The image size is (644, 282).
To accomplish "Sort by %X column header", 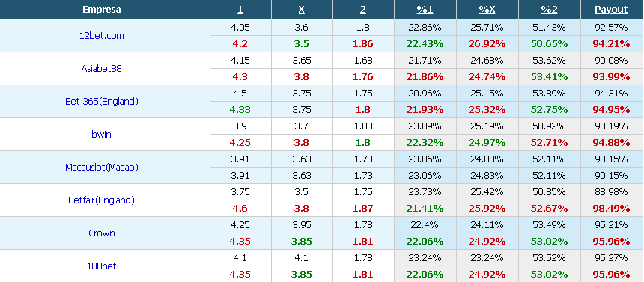I will [x=487, y=10].
